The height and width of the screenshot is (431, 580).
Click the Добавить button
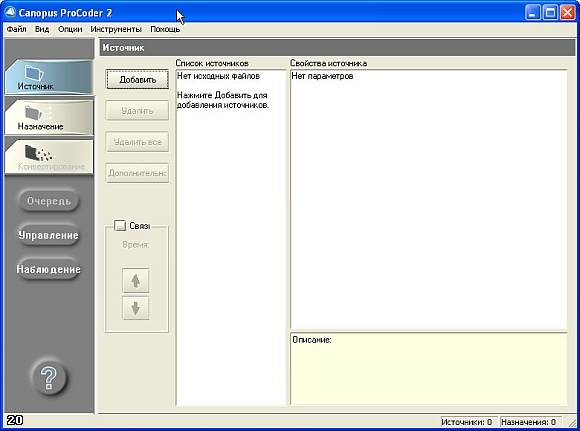(x=138, y=80)
